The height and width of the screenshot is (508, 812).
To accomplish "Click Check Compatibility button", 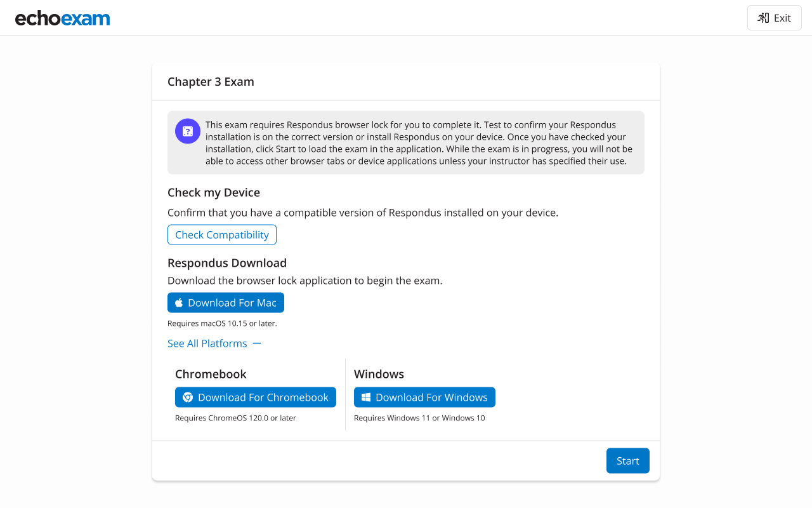I will click(222, 235).
